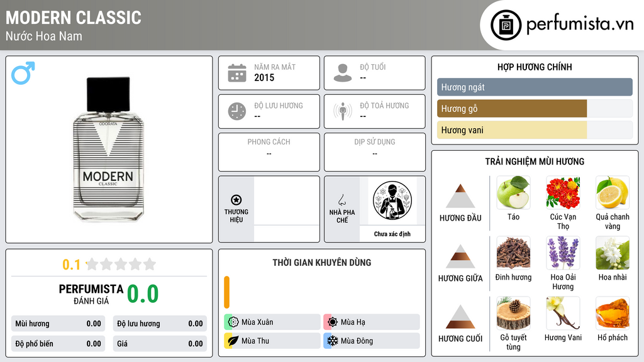Click the Hương cuối pyramid icon

[x=460, y=317]
